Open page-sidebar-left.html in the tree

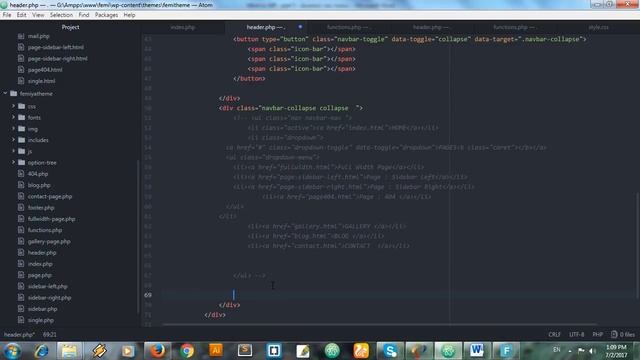pos(56,47)
